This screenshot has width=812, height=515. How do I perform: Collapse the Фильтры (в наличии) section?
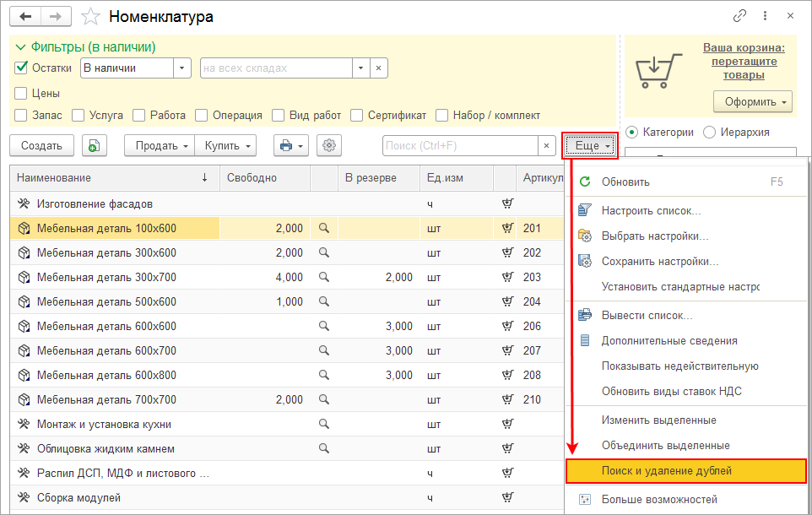click(21, 47)
